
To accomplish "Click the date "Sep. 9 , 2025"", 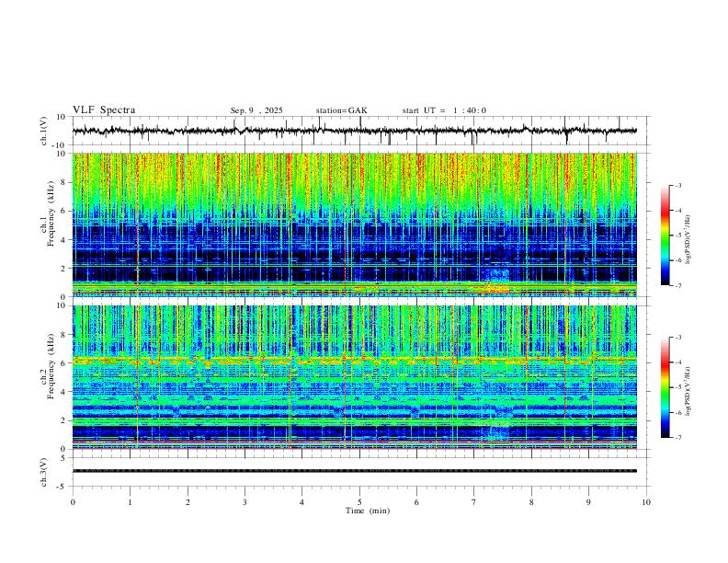I will click(256, 110).
